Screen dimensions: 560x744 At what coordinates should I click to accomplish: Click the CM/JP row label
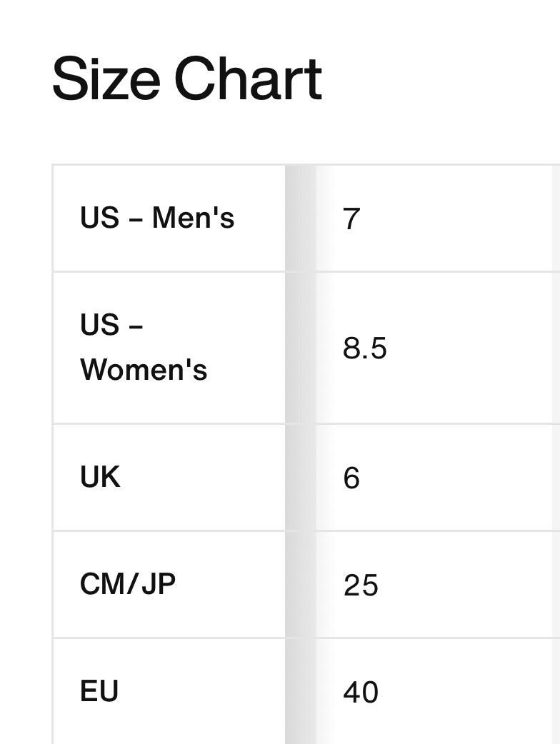pos(128,584)
